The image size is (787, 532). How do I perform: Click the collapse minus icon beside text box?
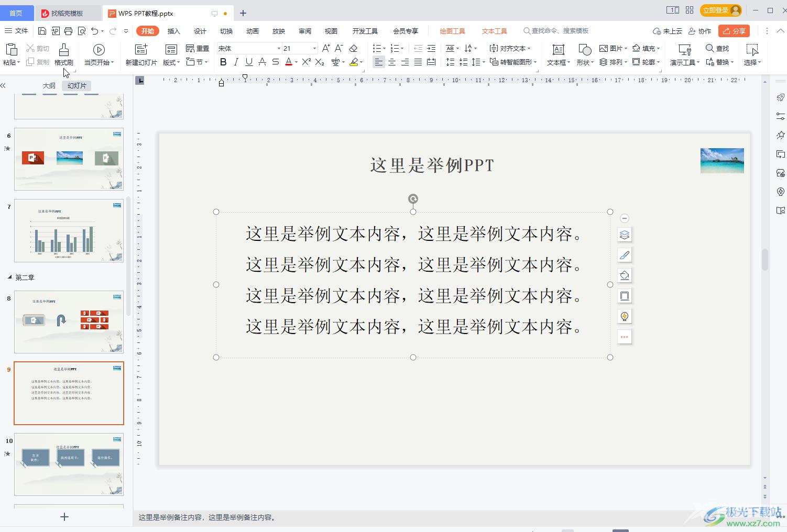(624, 218)
